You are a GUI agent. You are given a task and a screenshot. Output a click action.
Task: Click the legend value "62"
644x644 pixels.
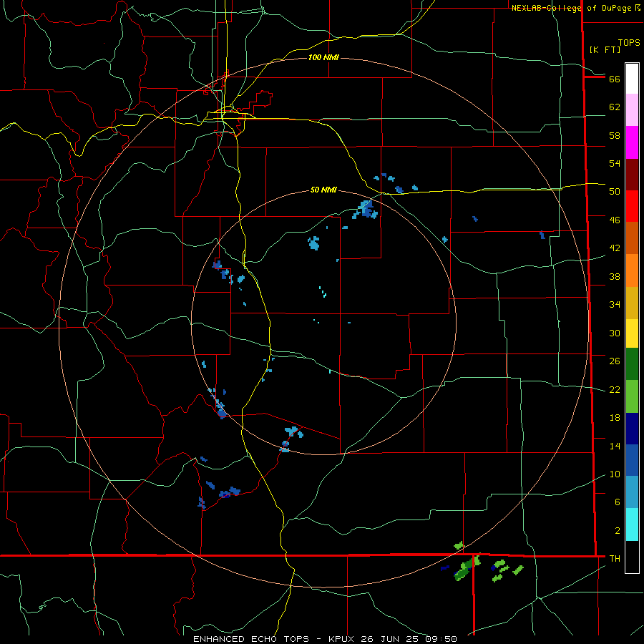tap(615, 107)
